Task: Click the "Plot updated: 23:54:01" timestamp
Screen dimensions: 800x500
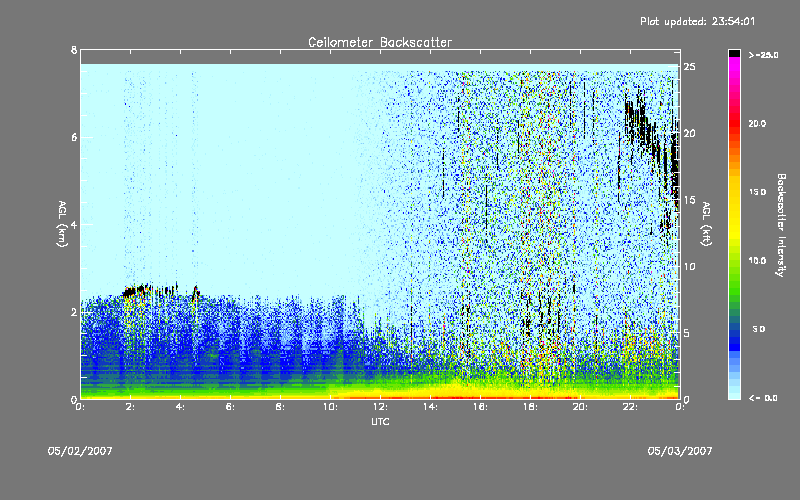Action: (697, 21)
